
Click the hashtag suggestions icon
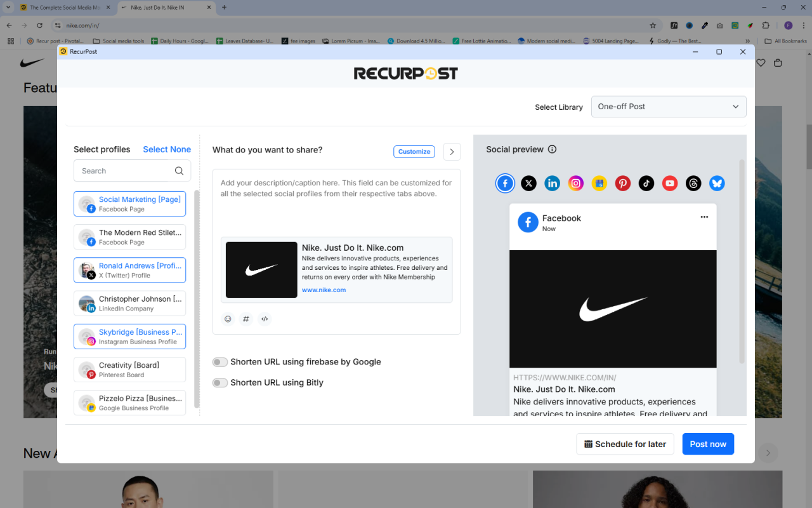pyautogui.click(x=246, y=319)
